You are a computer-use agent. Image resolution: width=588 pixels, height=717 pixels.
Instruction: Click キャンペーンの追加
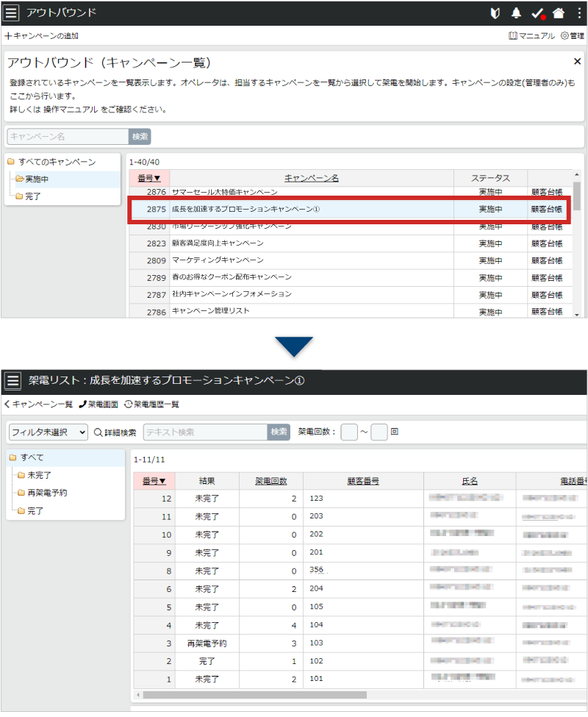tap(42, 36)
